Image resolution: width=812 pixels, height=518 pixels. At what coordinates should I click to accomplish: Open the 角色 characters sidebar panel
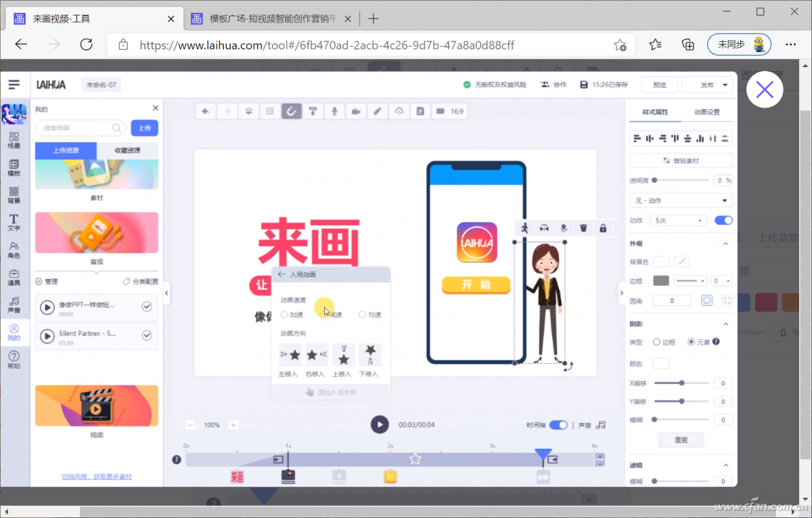pos(14,251)
